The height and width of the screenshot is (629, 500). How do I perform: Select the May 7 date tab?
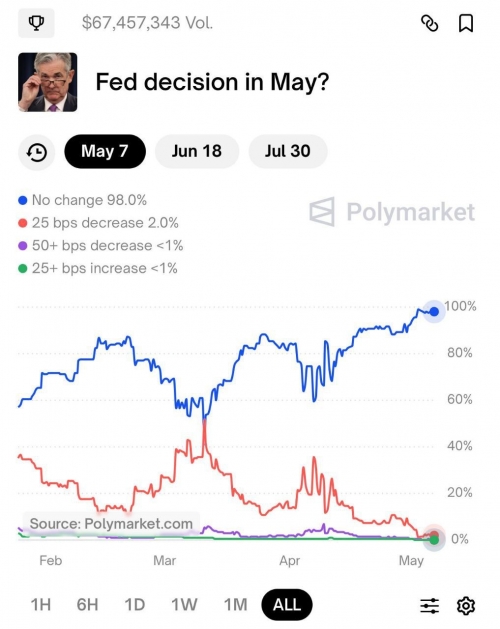coord(105,151)
